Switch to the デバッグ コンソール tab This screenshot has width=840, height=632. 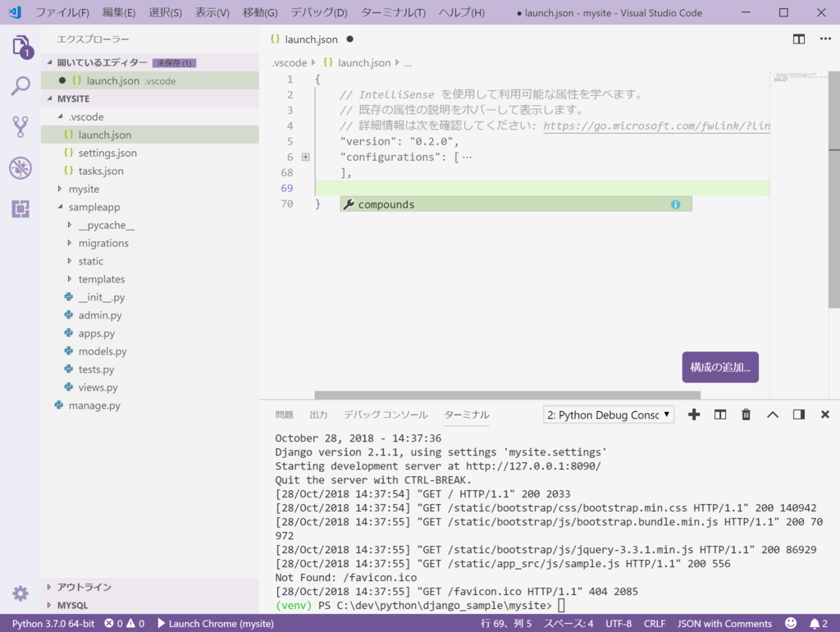(x=386, y=414)
